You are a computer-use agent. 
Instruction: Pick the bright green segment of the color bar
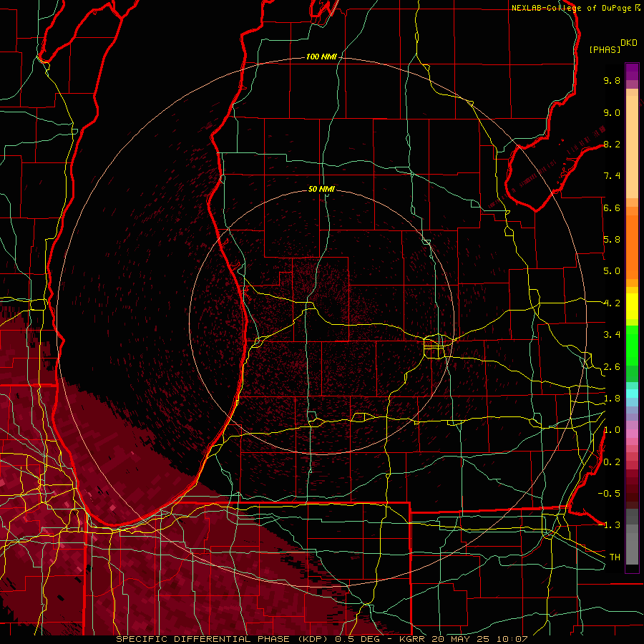632,345
